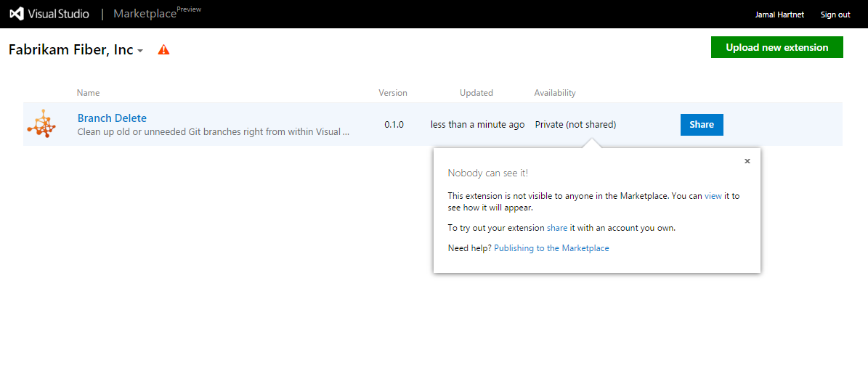868x381 pixels.
Task: Click the Version column header
Action: click(x=393, y=93)
